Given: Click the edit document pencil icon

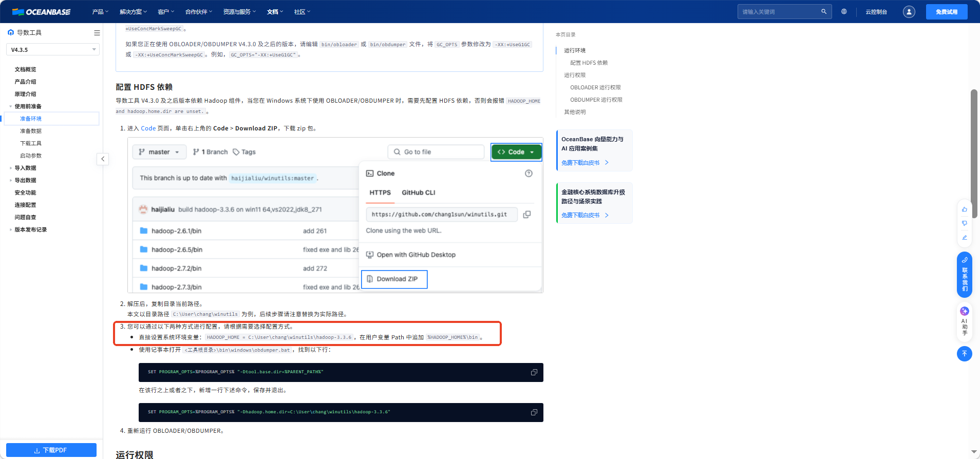Looking at the screenshot, I should (x=965, y=238).
